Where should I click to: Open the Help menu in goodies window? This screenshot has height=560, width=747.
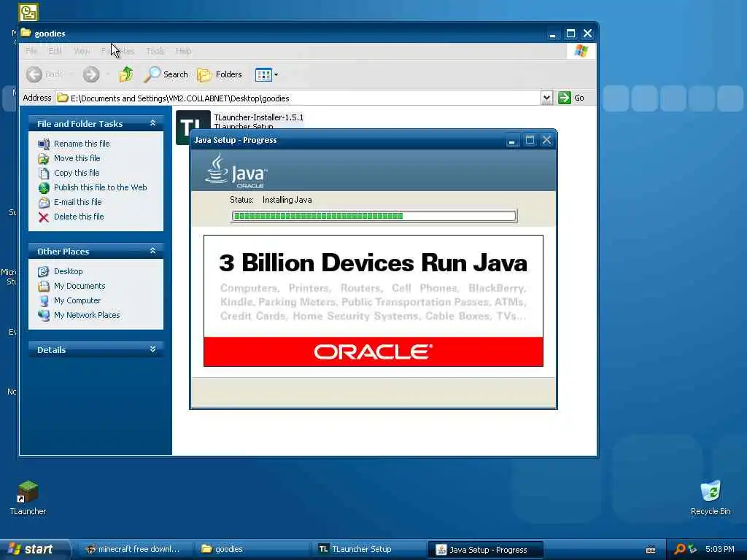[183, 50]
